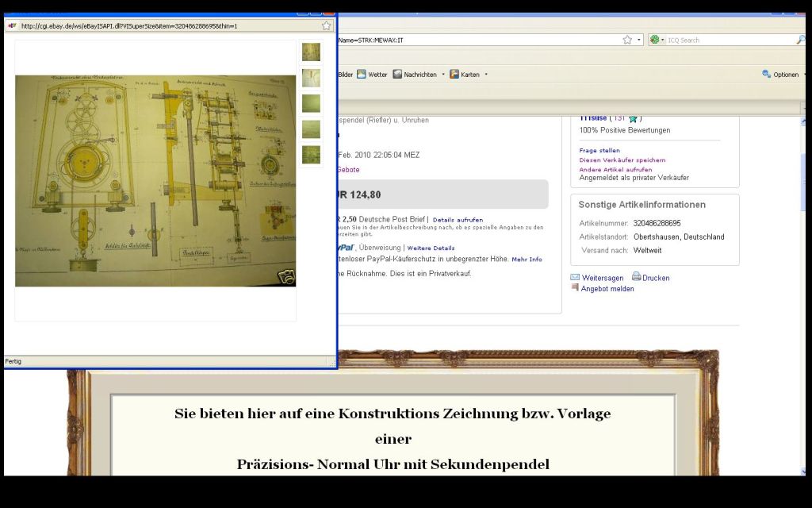
Task: Open the Bilder toolbar item
Action: point(346,75)
